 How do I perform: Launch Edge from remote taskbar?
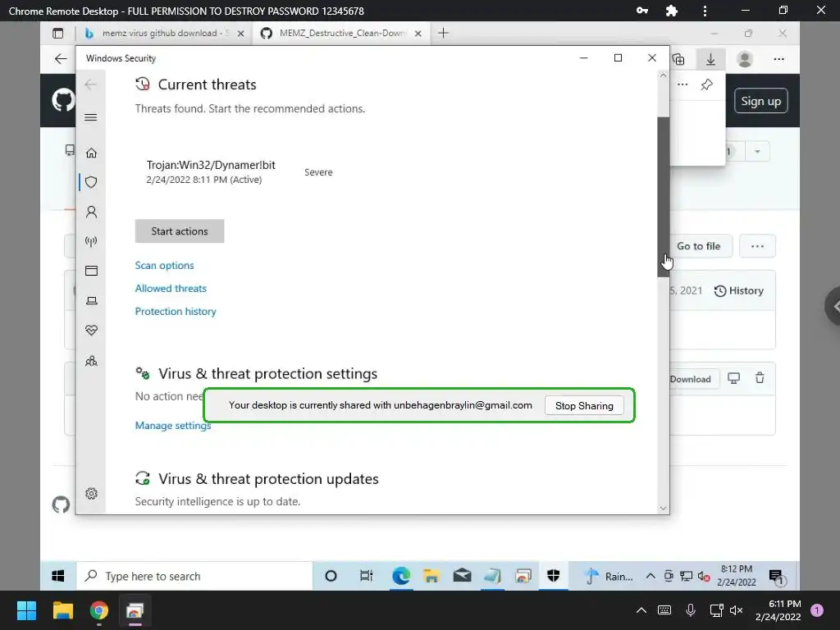tap(401, 576)
